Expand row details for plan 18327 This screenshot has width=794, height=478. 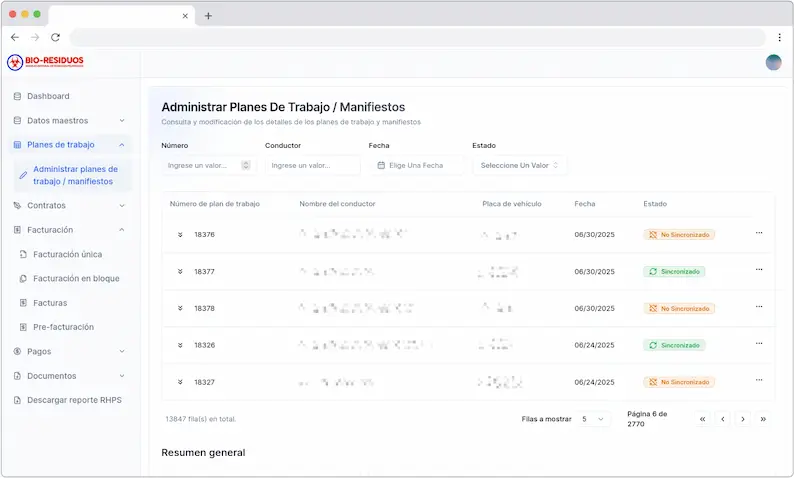pos(181,382)
